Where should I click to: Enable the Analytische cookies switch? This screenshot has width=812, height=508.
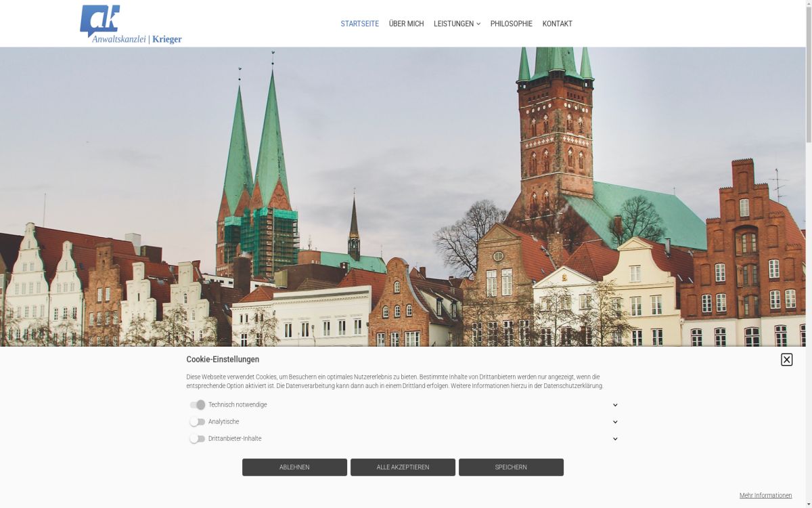(x=197, y=421)
